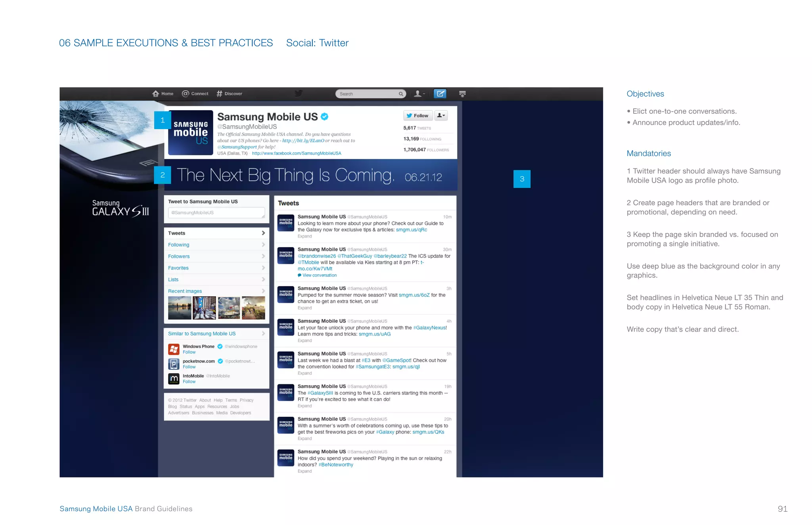Follow Windows Phone account

(189, 352)
